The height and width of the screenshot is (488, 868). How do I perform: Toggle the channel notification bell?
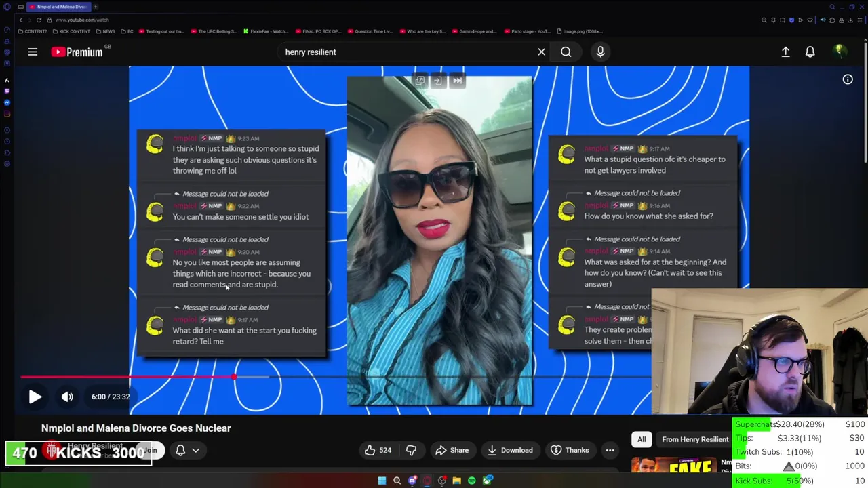(x=180, y=450)
